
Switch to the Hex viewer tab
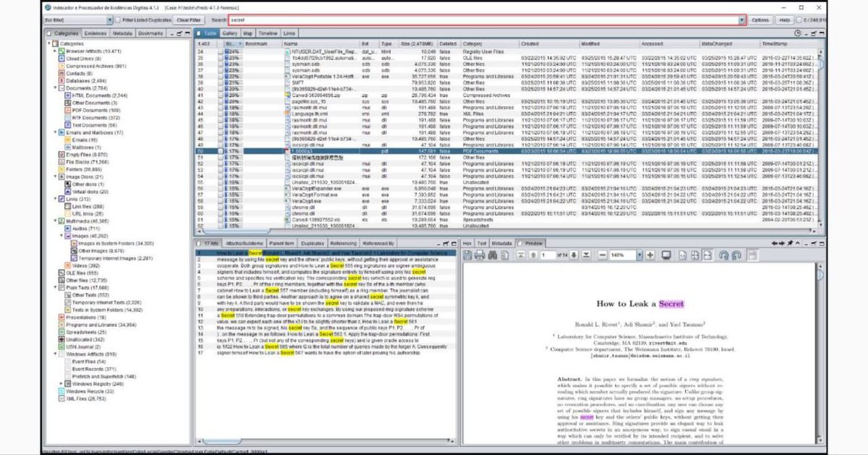(x=467, y=243)
